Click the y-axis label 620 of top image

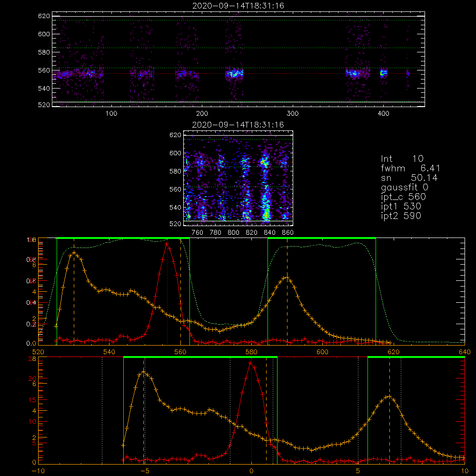coord(44,16)
